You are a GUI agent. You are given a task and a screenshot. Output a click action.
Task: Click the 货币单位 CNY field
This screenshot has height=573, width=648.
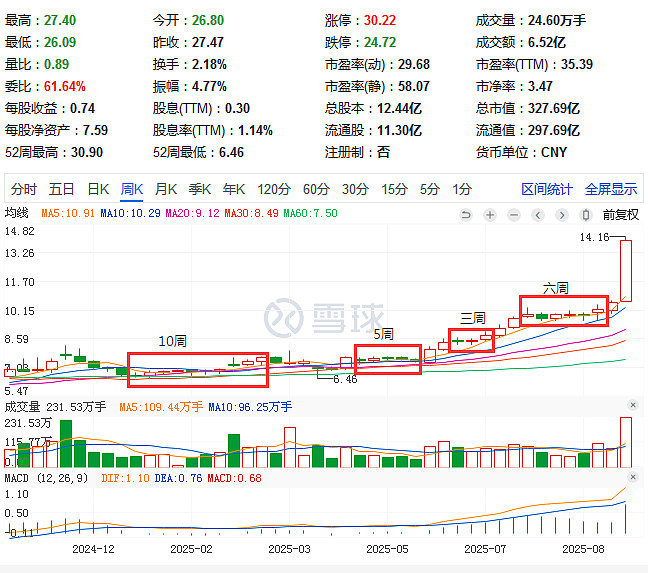pos(522,152)
